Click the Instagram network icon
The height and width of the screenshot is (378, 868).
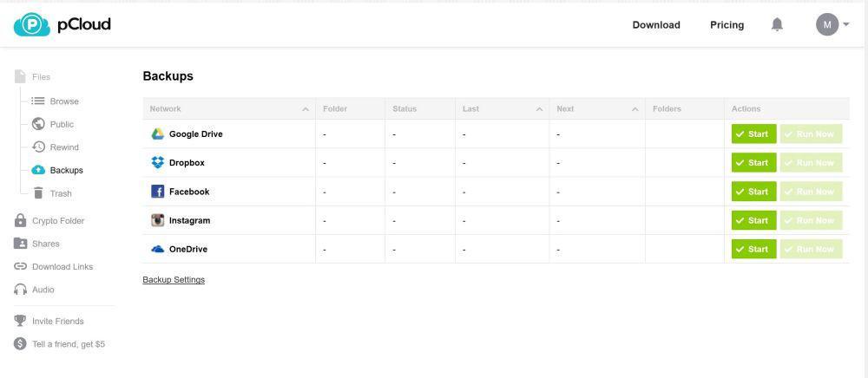[158, 220]
